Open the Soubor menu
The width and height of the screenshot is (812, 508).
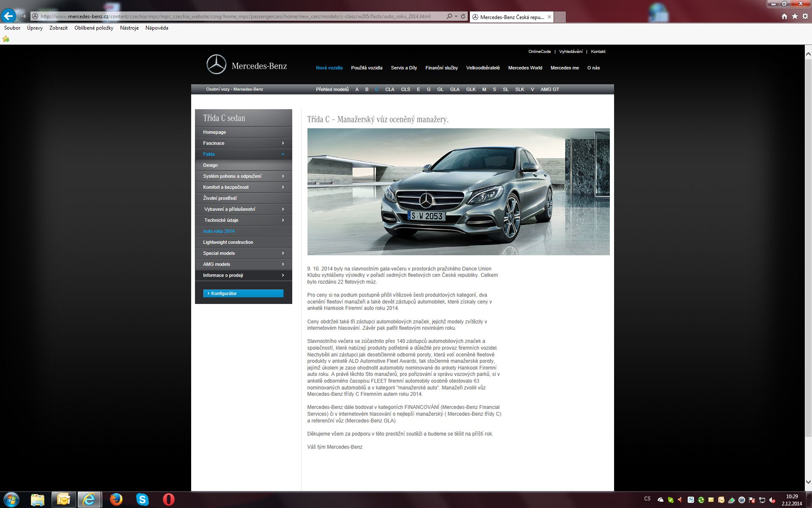[x=12, y=28]
